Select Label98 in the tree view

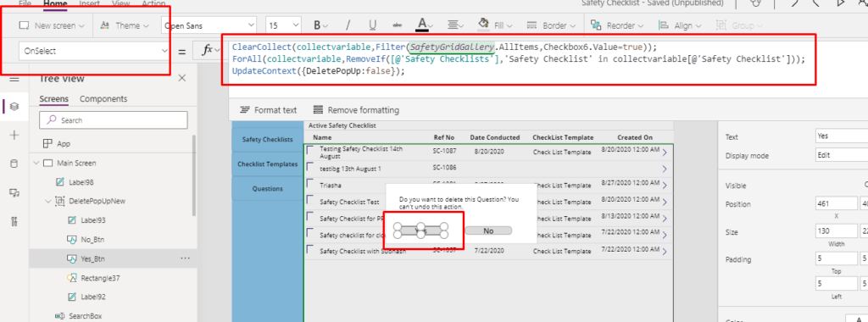(x=82, y=182)
